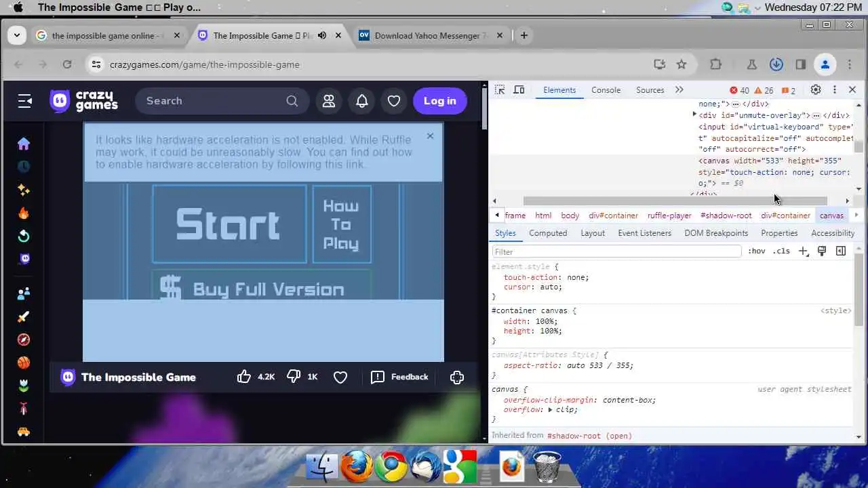Toggle the Chrome side panel
The height and width of the screenshot is (488, 868).
(801, 64)
